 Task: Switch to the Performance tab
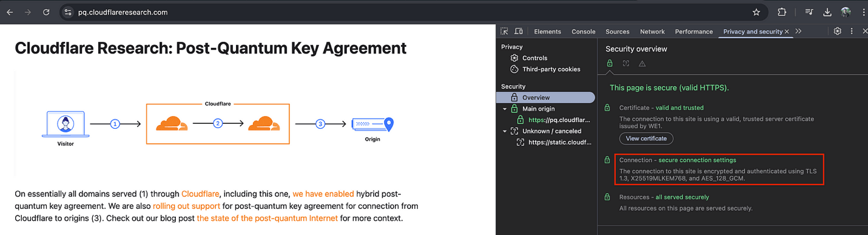694,32
